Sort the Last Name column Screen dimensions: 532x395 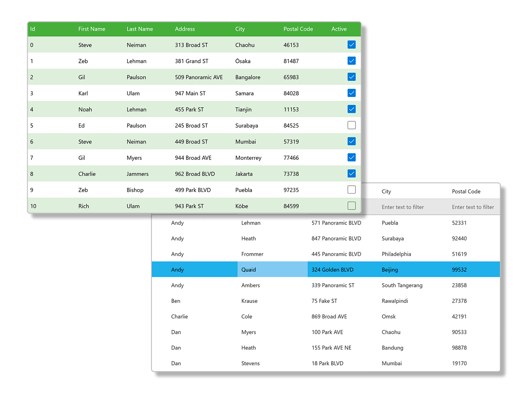tap(140, 29)
